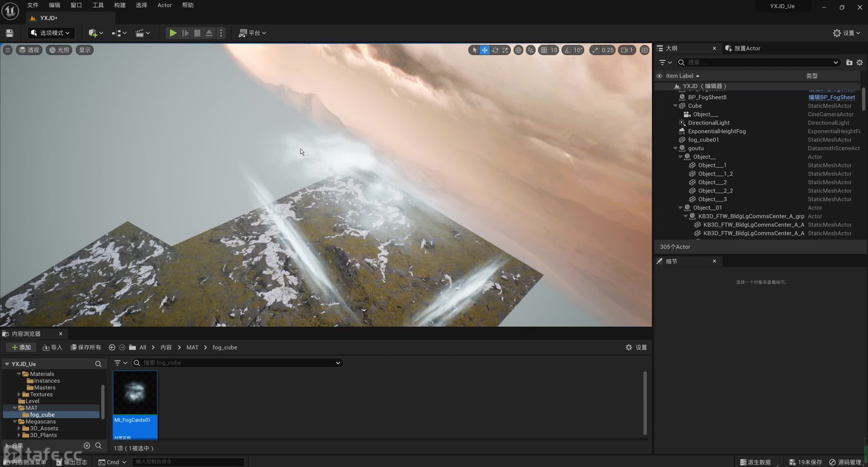Open the 选项模式 mode dropdown
Image resolution: width=868 pixels, height=467 pixels.
[x=50, y=33]
